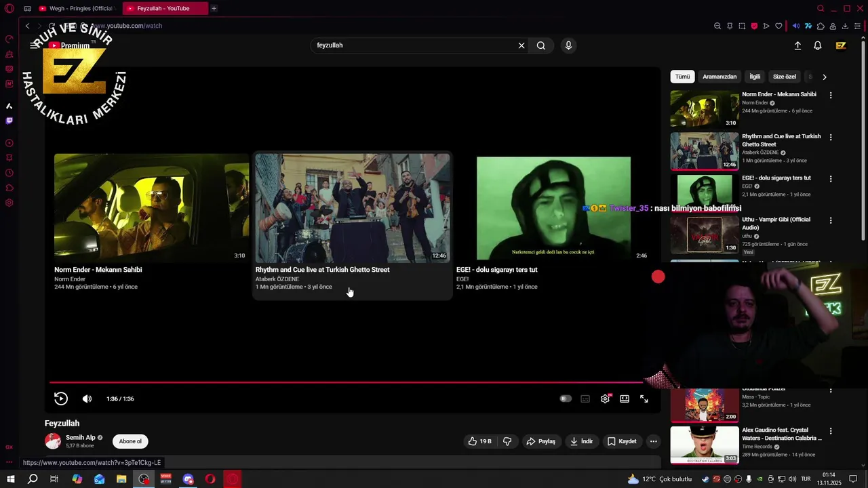This screenshot has width=868, height=488.
Task: Select the Tümü filter chip
Action: 682,77
